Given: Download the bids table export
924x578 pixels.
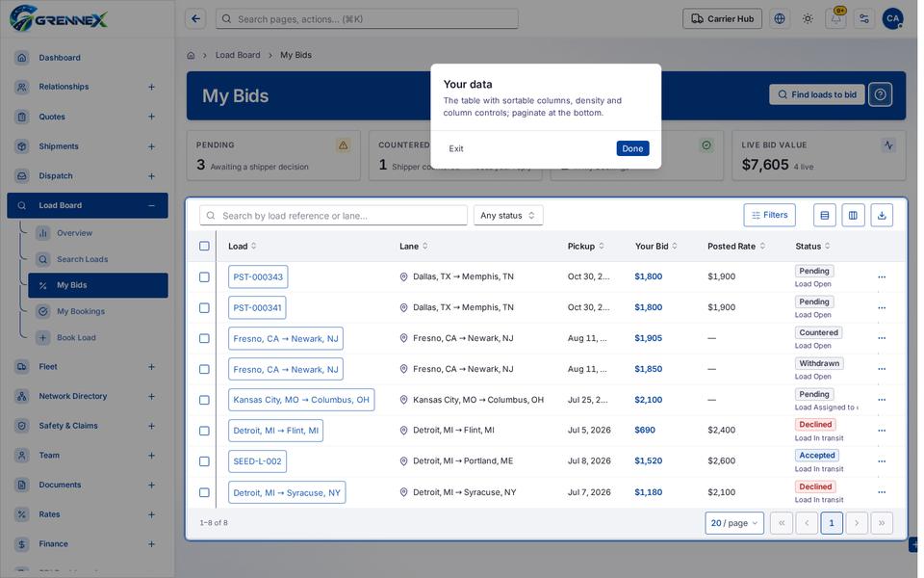Looking at the screenshot, I should [882, 215].
